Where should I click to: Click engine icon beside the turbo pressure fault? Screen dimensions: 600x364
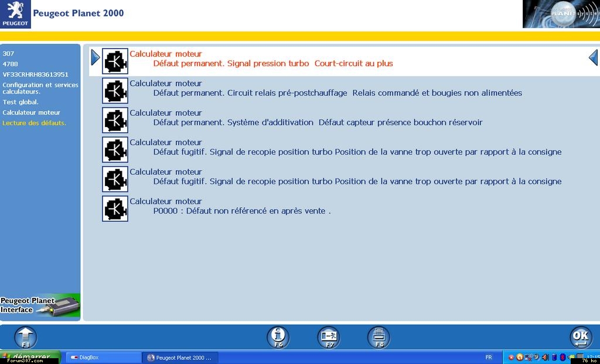click(x=115, y=61)
